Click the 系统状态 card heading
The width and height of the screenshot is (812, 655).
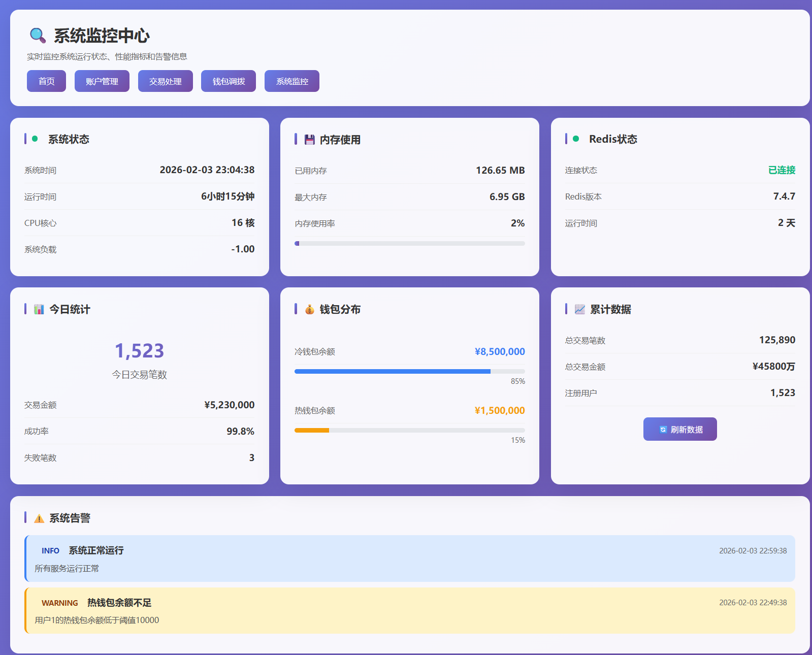(69, 139)
